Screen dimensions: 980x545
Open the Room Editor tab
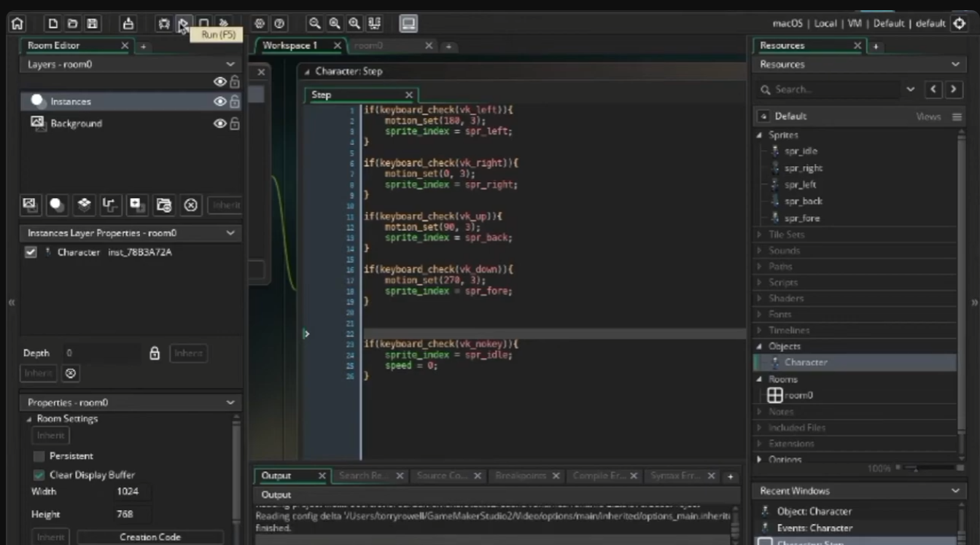tap(53, 45)
